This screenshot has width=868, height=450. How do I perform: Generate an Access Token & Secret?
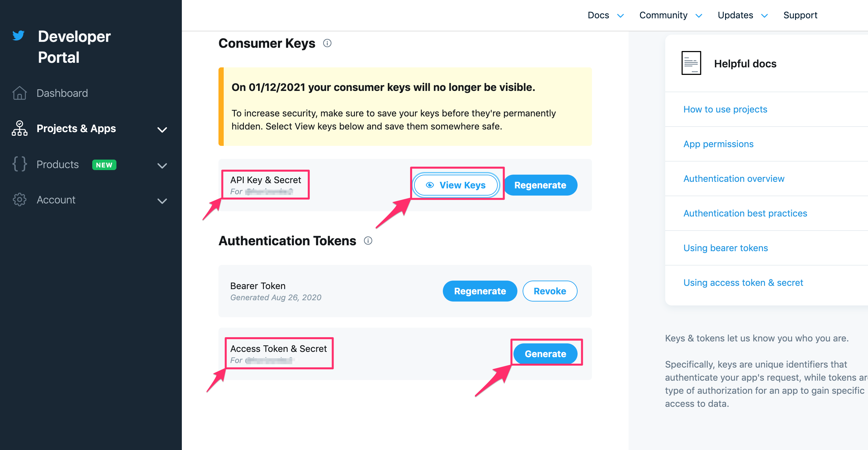[x=545, y=354]
